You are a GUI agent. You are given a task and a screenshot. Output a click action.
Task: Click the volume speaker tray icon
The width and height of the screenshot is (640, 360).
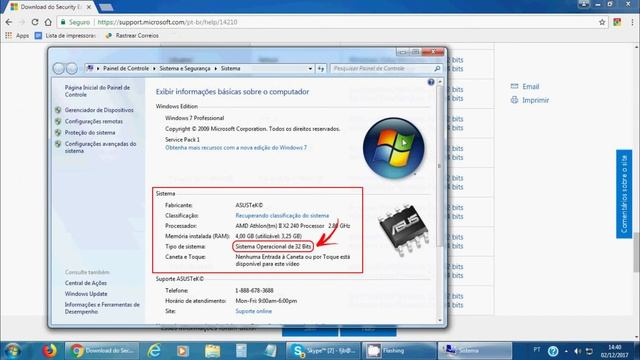click(578, 351)
